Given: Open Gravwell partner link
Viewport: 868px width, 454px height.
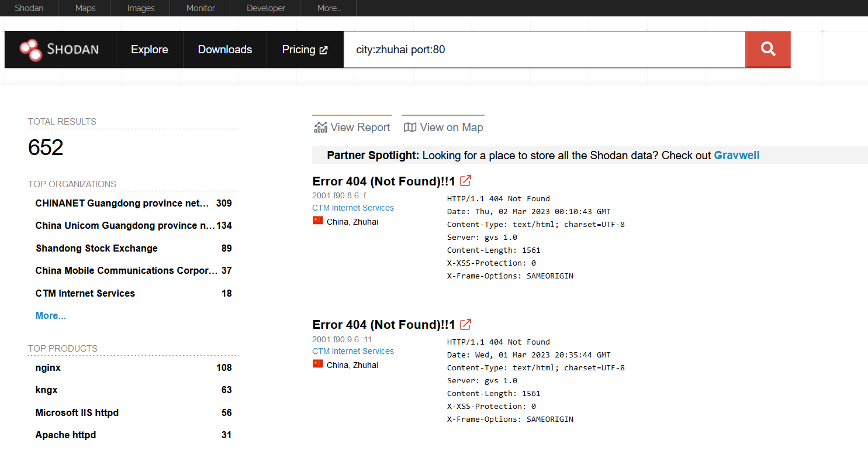Looking at the screenshot, I should (x=736, y=155).
